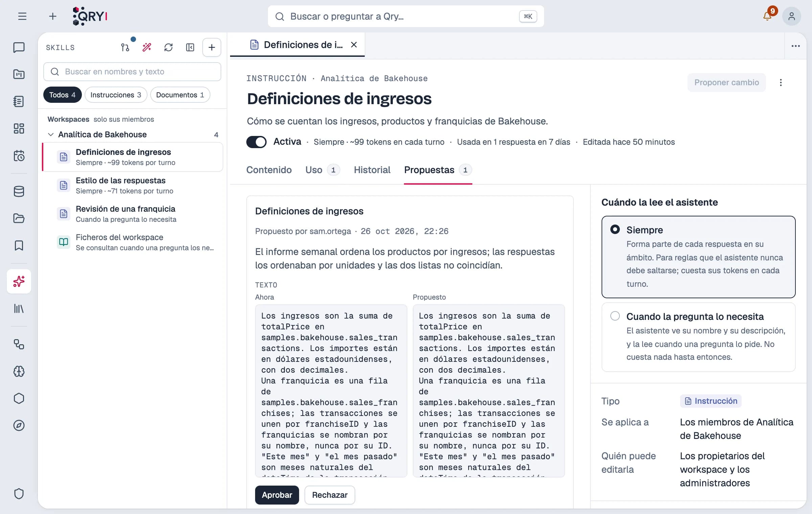The image size is (812, 514).
Task: Open the library books icon in the left rail
Action: click(x=19, y=308)
